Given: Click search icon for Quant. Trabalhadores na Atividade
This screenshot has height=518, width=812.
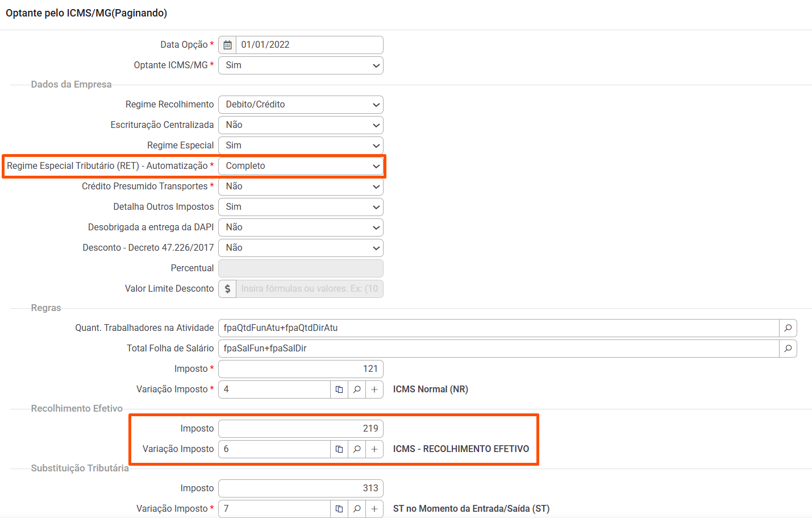Looking at the screenshot, I should pyautogui.click(x=788, y=328).
